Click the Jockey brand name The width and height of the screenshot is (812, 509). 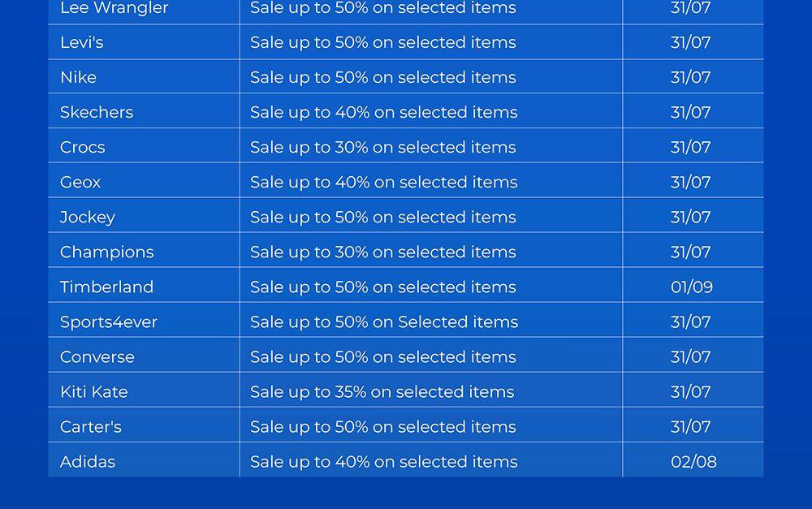click(88, 217)
